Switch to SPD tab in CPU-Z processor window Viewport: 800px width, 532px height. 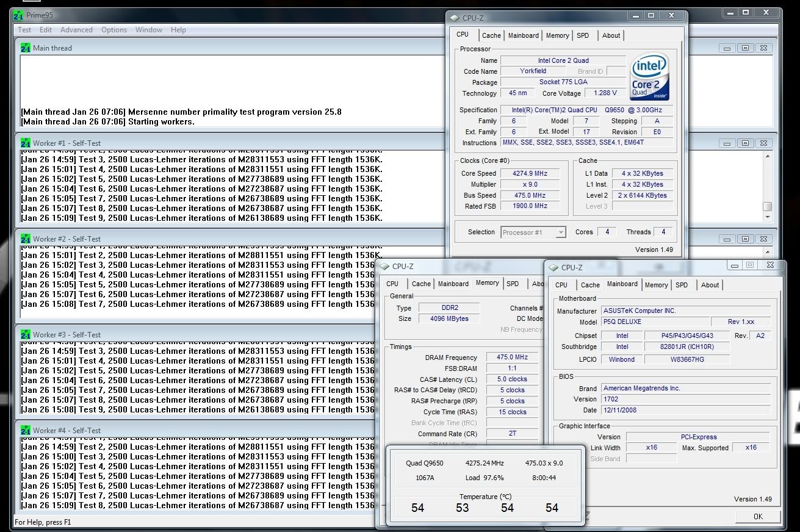tap(583, 35)
